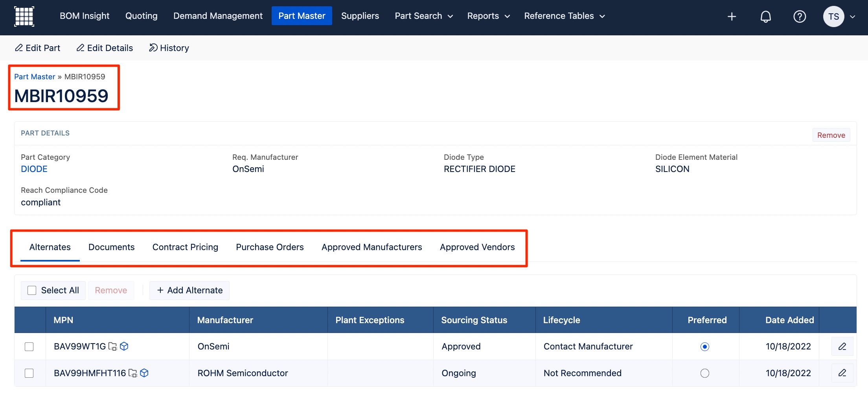The width and height of the screenshot is (868, 395).
Task: Click the BAV99HMFHT116 part number text
Action: [x=90, y=373]
